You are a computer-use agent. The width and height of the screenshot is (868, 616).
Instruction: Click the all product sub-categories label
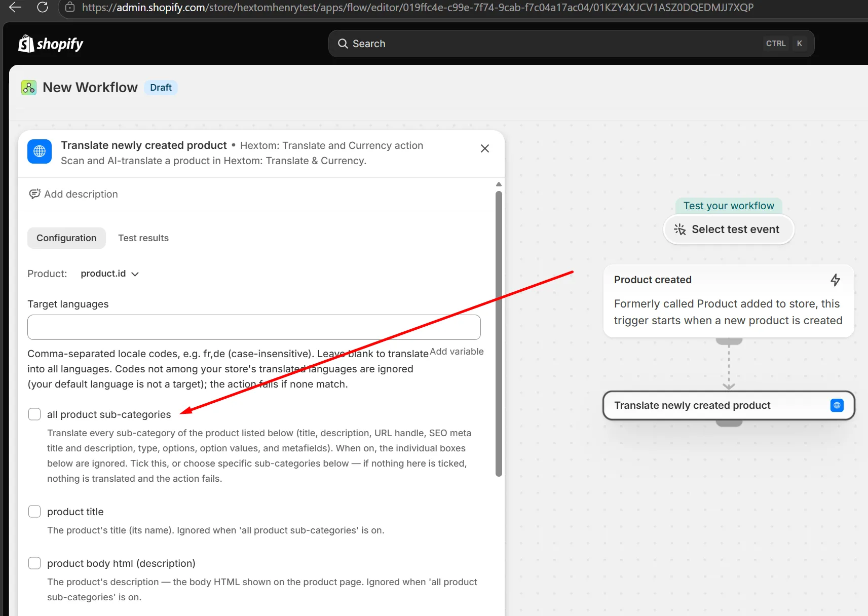[109, 414]
